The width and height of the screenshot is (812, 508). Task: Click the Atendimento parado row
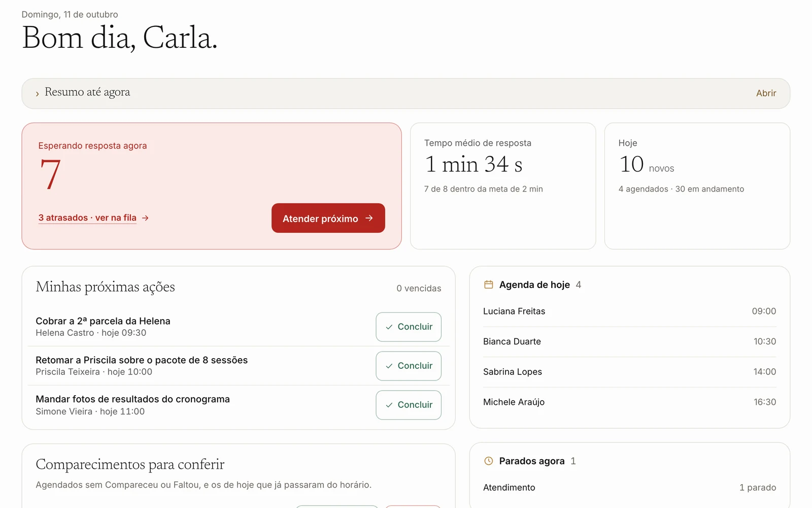tap(629, 487)
